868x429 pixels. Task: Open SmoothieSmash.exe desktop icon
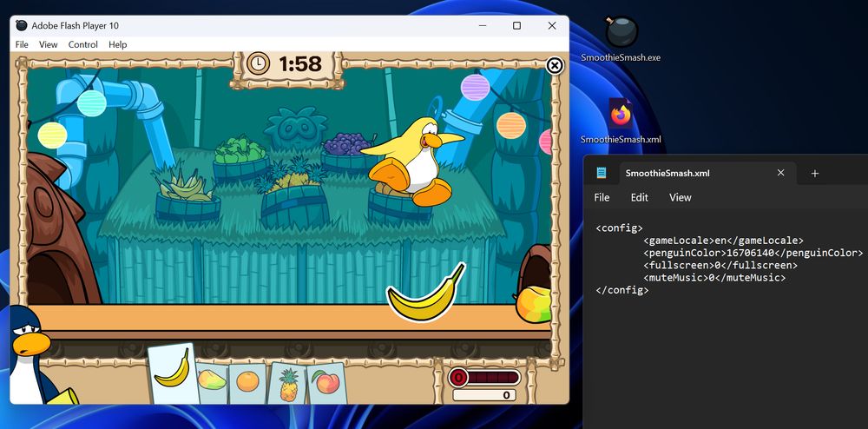click(x=621, y=39)
